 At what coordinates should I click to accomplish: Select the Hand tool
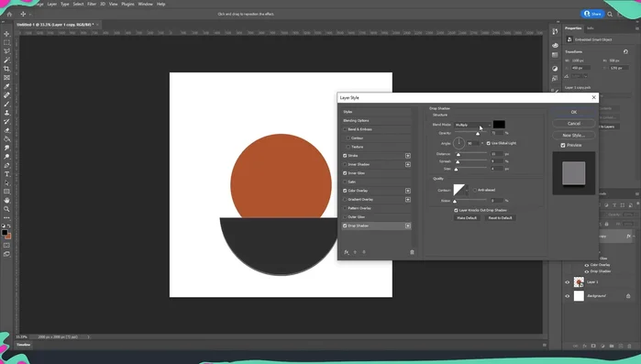[6, 200]
